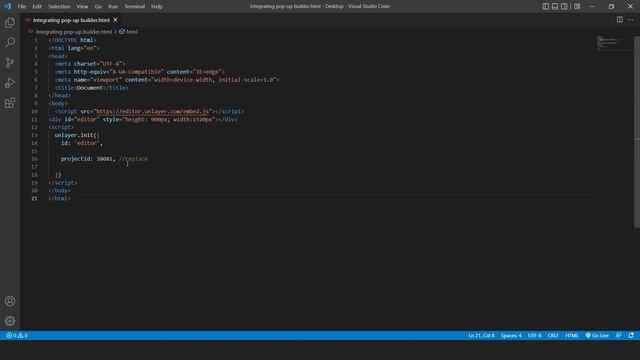Open the Extensions view
The width and height of the screenshot is (640, 360).
pos(10,103)
